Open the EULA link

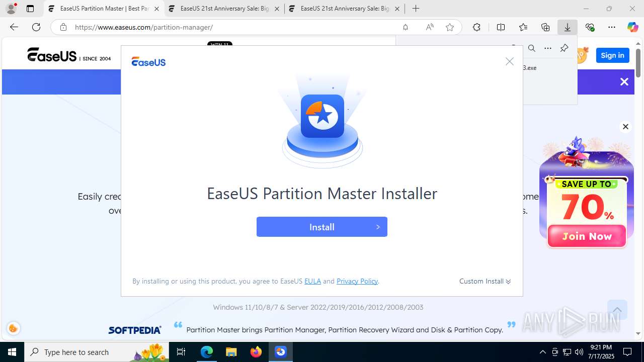(312, 281)
